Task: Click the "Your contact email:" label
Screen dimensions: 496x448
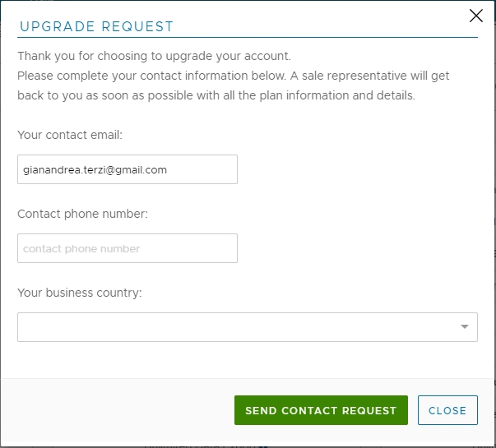Action: tap(70, 135)
